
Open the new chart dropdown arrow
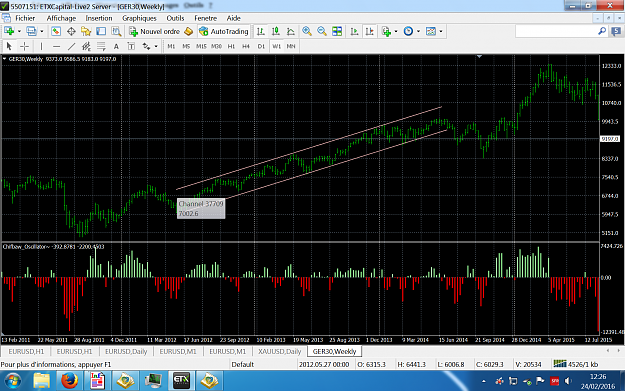(19, 31)
